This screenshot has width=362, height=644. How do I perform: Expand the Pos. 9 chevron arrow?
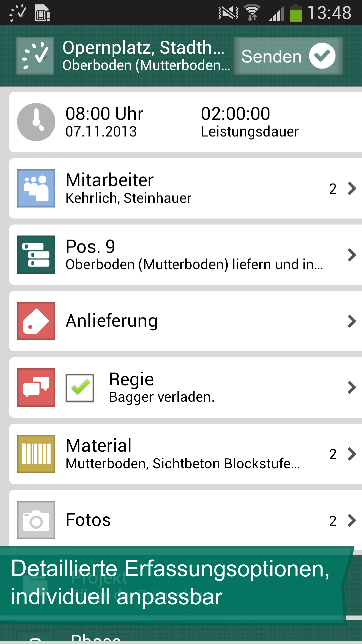(x=352, y=255)
